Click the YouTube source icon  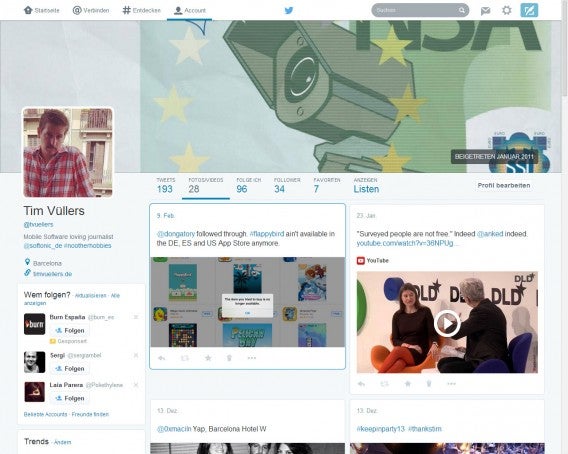click(360, 261)
